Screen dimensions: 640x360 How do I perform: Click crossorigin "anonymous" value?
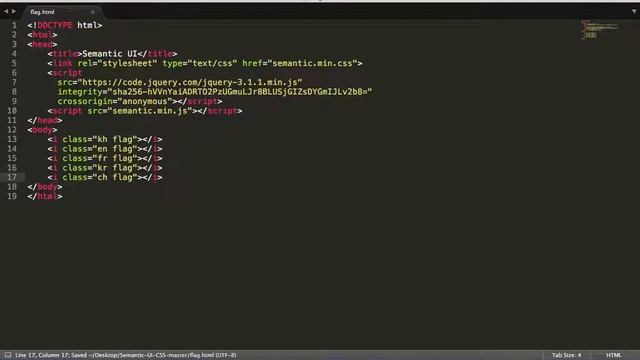click(x=144, y=101)
